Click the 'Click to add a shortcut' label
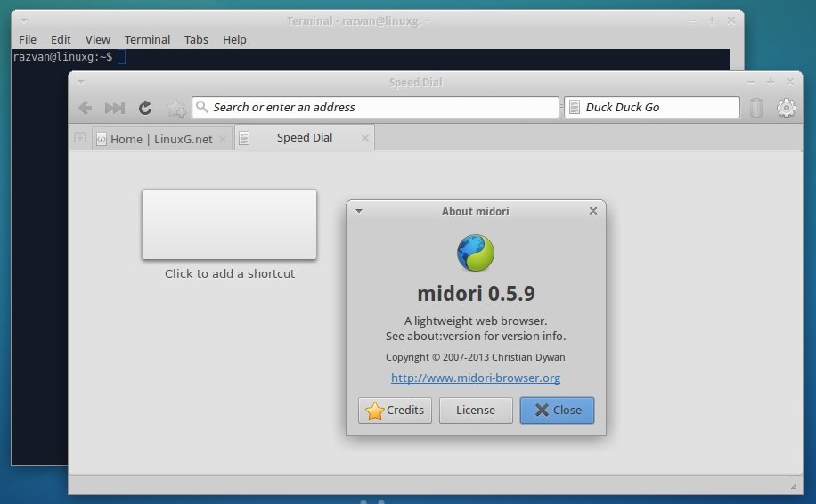The width and height of the screenshot is (816, 504). 230,273
